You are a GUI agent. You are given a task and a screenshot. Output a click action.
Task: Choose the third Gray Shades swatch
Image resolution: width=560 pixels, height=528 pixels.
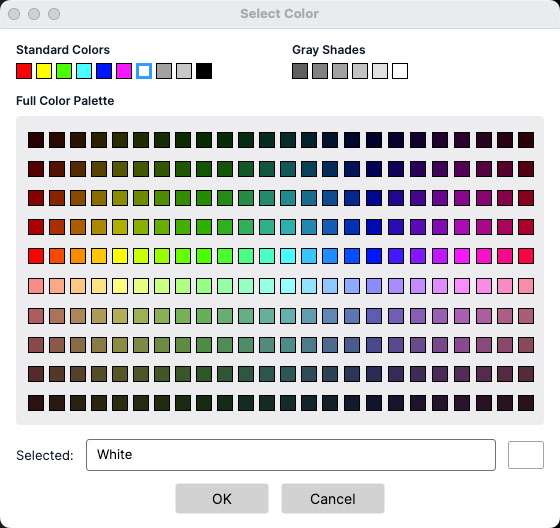click(x=340, y=71)
